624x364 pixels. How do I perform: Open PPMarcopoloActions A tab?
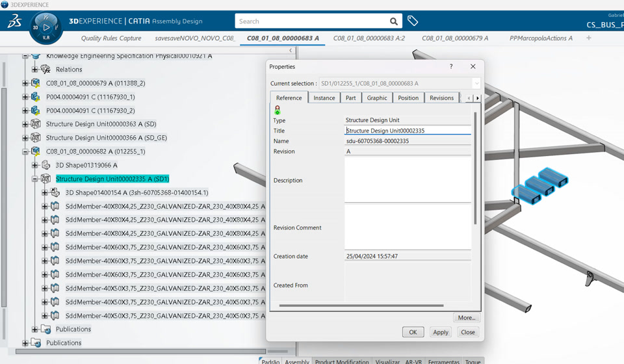pos(541,38)
